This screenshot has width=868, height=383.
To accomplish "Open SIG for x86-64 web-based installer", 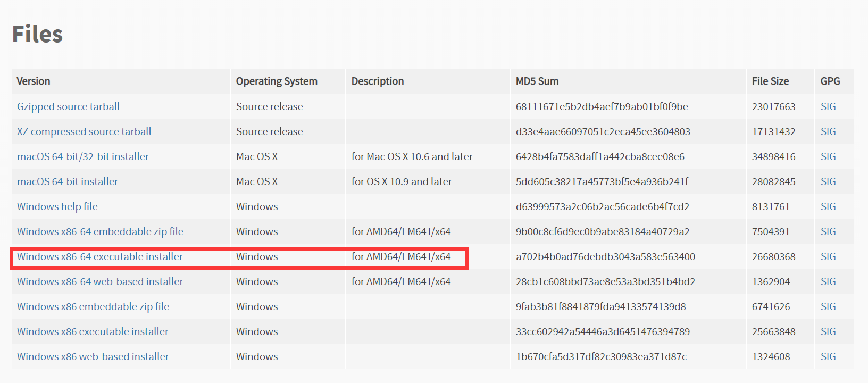I will (828, 281).
